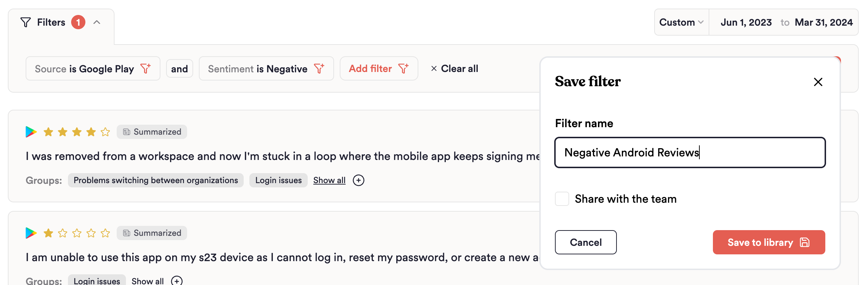The image size is (868, 285).
Task: Click the Cancel button
Action: 586,242
